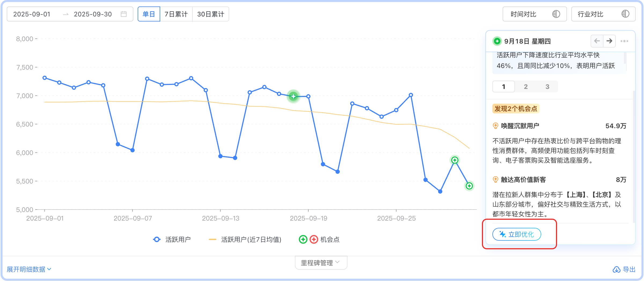This screenshot has width=644, height=281.
Task: Click the lightbulb icon beside 触达高价值新客
Action: click(x=496, y=179)
